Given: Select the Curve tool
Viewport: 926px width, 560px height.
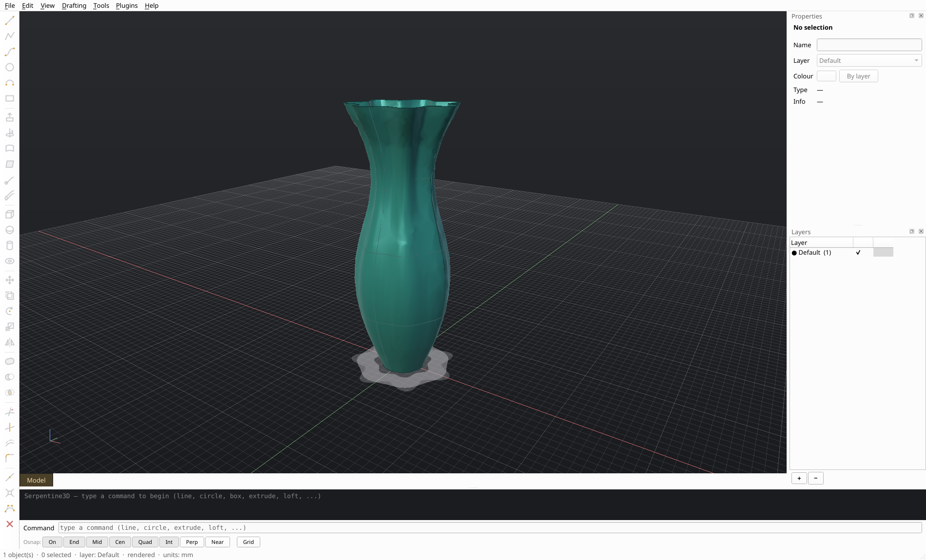Looking at the screenshot, I should [x=10, y=52].
